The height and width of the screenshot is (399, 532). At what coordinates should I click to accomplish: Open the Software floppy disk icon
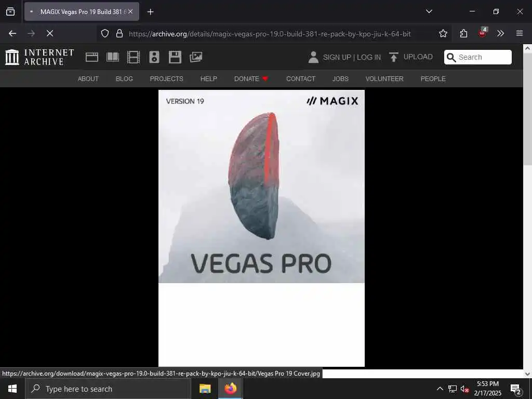coord(175,57)
